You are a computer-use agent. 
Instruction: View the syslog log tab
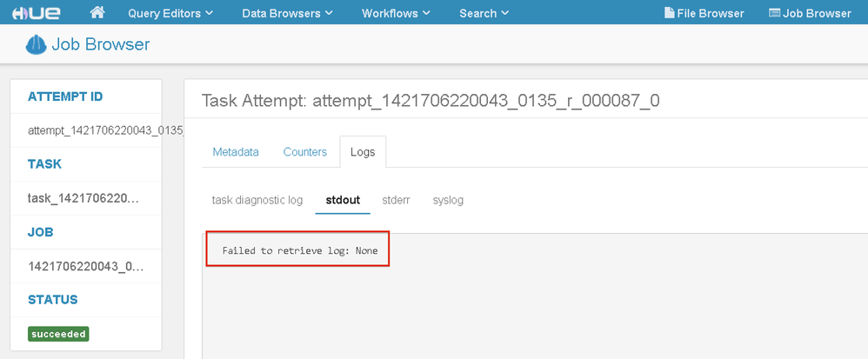point(448,200)
